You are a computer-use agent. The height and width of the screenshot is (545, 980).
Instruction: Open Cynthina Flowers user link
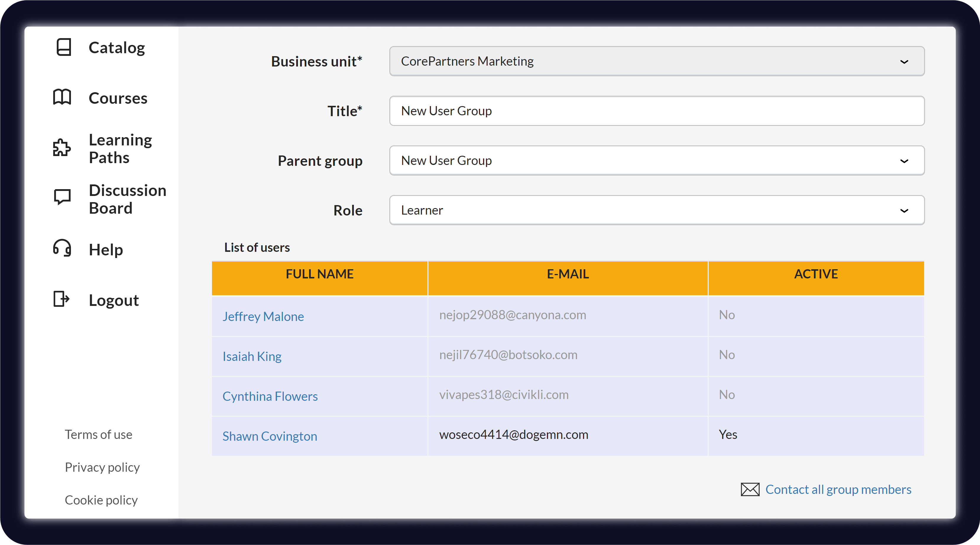[270, 396]
